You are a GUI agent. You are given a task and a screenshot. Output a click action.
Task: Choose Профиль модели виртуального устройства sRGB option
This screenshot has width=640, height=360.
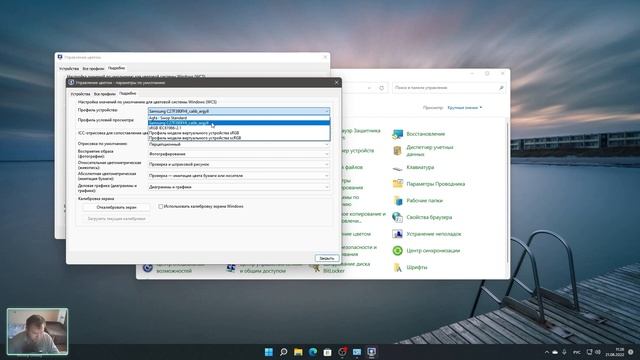tap(239, 133)
